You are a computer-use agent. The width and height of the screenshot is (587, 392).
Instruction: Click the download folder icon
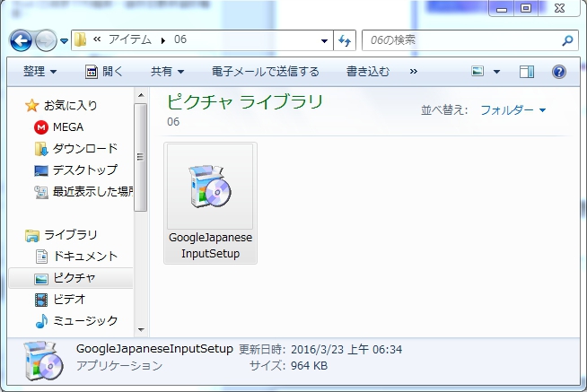tap(40, 149)
